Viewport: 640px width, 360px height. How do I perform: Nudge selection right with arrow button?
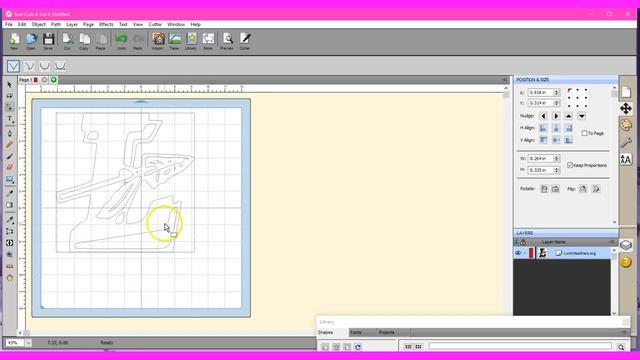coord(556,116)
